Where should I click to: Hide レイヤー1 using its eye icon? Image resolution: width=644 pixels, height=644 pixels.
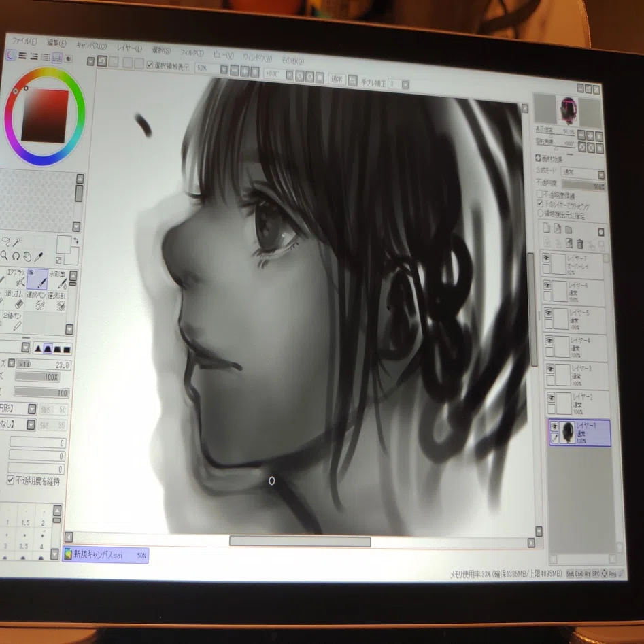pos(554,427)
